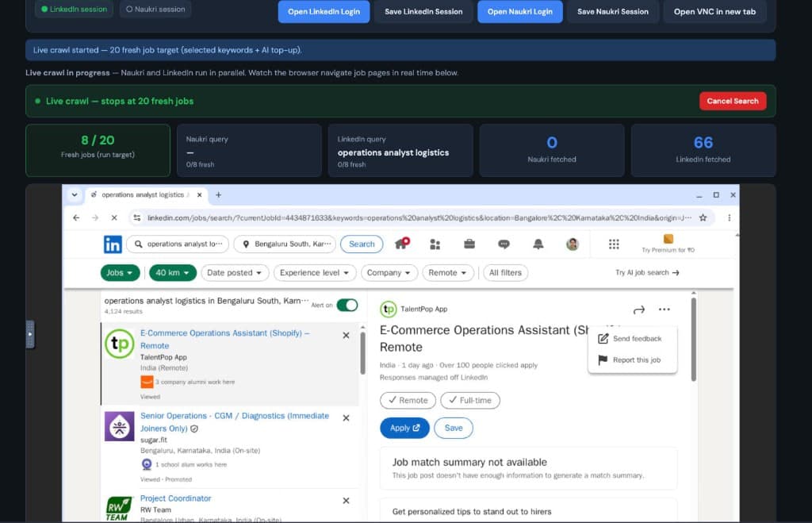The height and width of the screenshot is (523, 812).
Task: Open LinkedIn Home icon with notification badge
Action: [x=402, y=244]
